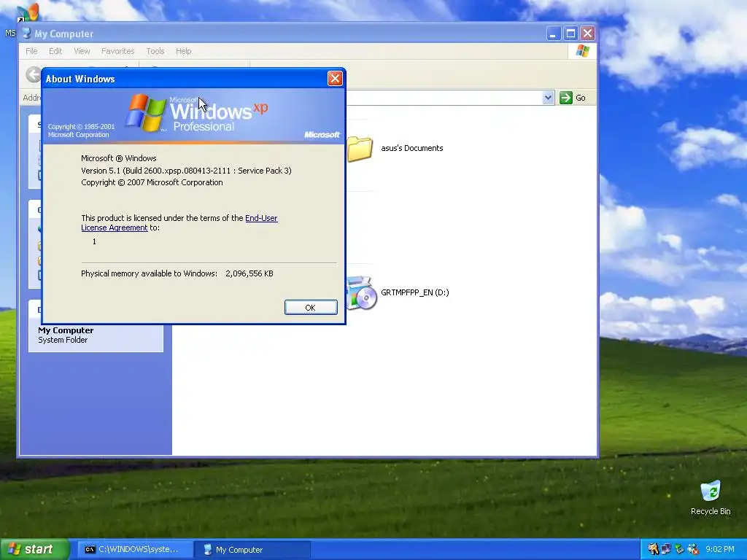Viewport: 747px width, 560px height.
Task: Click the Version 5.1 build text line
Action: coord(186,171)
